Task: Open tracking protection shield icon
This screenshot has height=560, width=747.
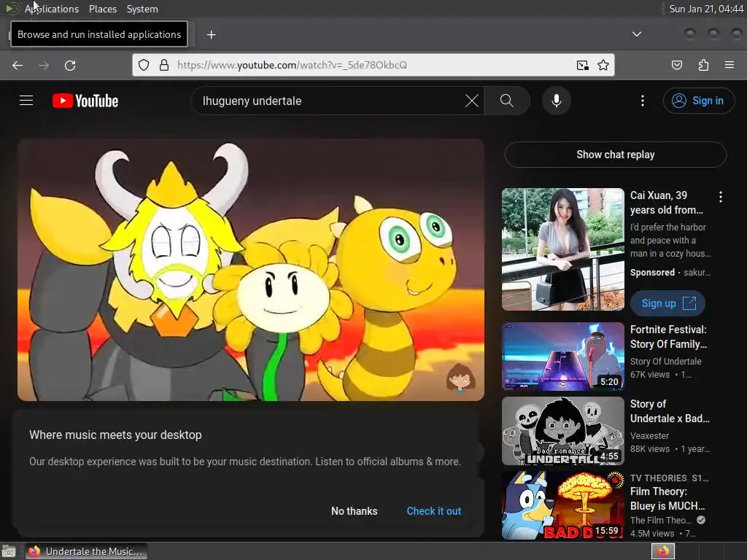Action: point(144,65)
